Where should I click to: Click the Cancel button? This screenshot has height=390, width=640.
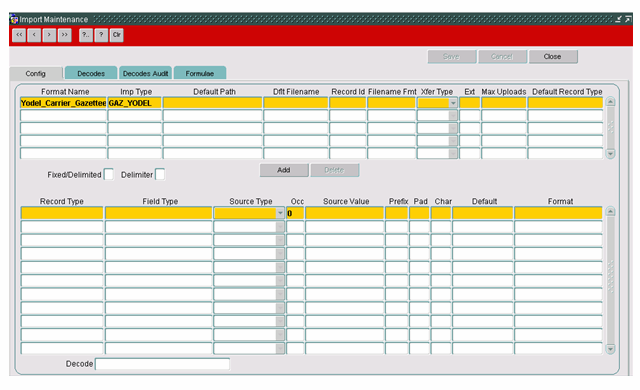click(x=502, y=57)
